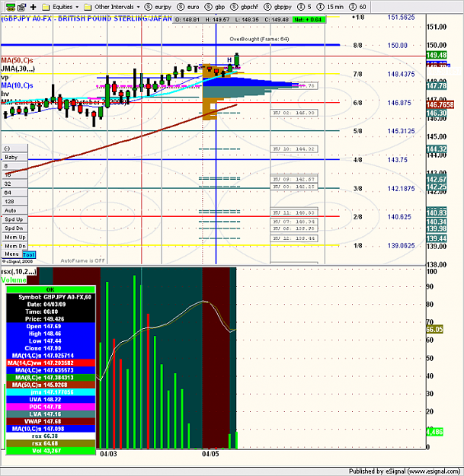Screen dimensions: 464x476
Task: Enable the Auto frame button
Action: pos(15,210)
